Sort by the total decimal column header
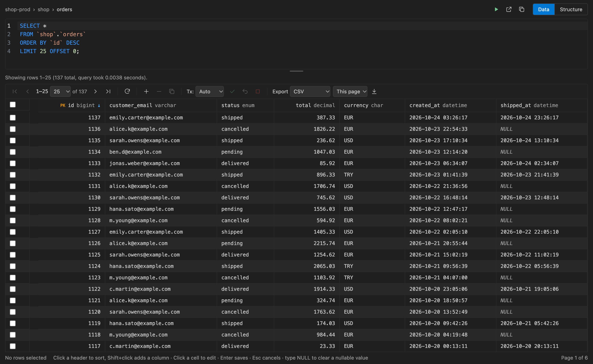This screenshot has height=364, width=593. 307,105
